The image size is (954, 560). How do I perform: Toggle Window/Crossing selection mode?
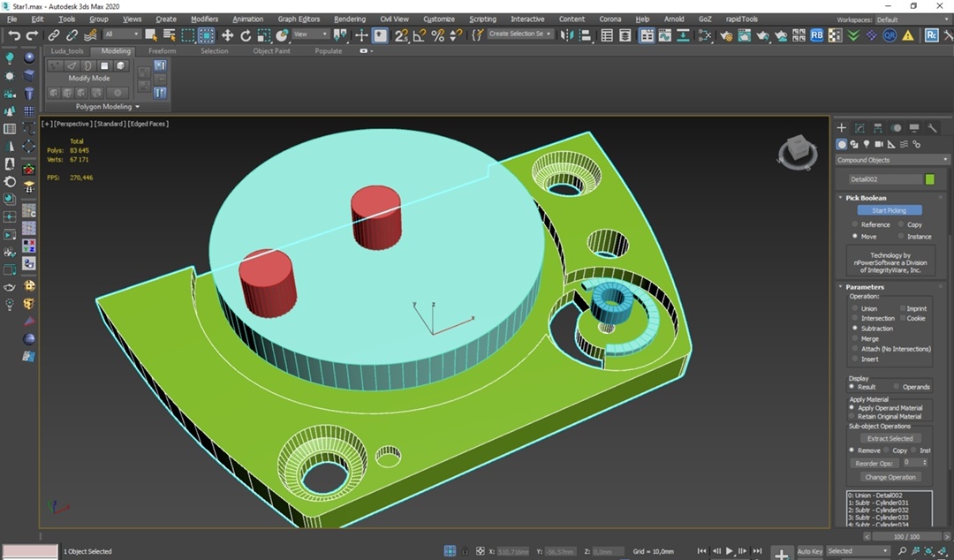[x=206, y=35]
